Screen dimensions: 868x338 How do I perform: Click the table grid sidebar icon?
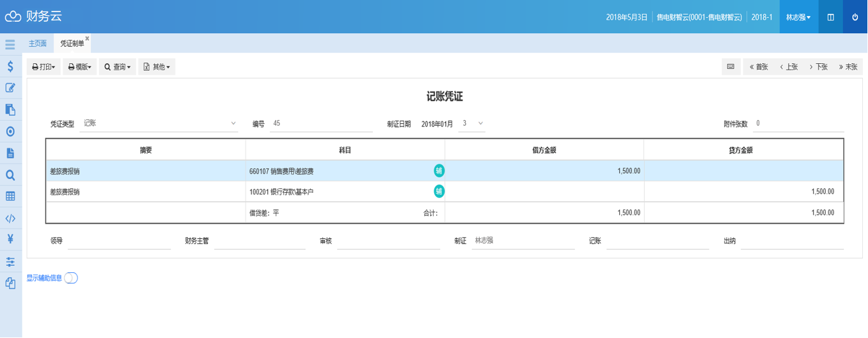(x=10, y=197)
